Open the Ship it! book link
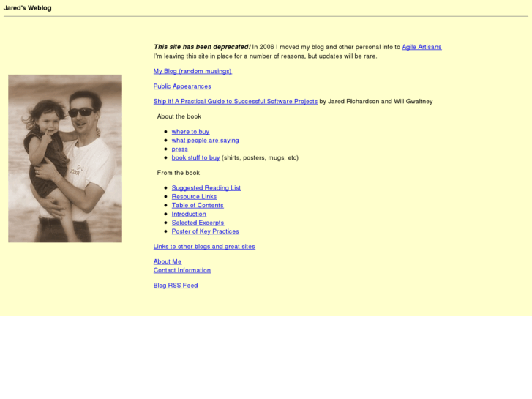Screen dimensions: 532x399 [x=236, y=101]
